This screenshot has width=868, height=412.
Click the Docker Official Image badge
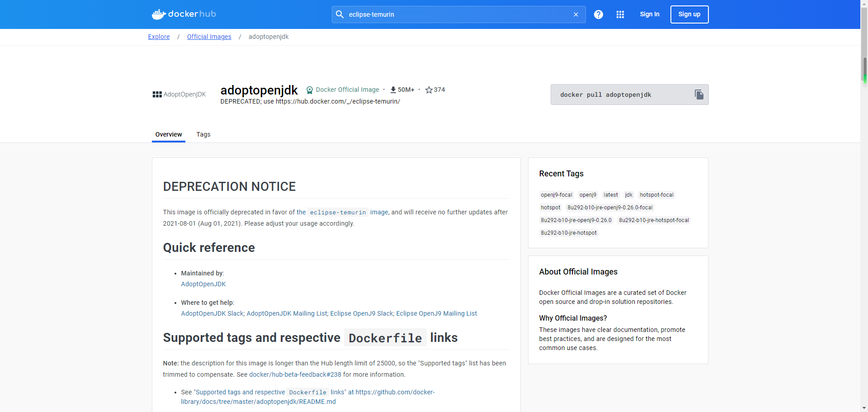click(x=343, y=90)
